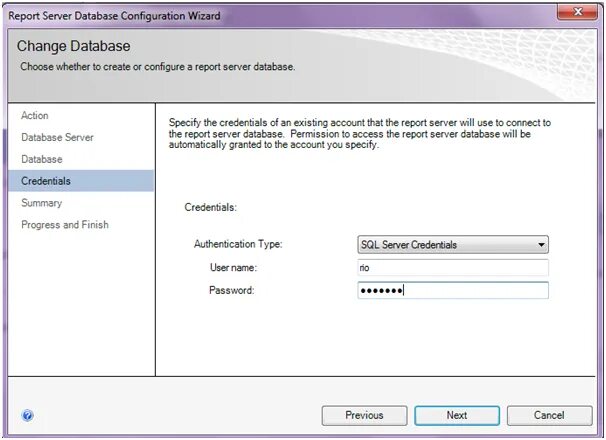The height and width of the screenshot is (440, 606).
Task: Click the User name input field
Action: (x=453, y=268)
